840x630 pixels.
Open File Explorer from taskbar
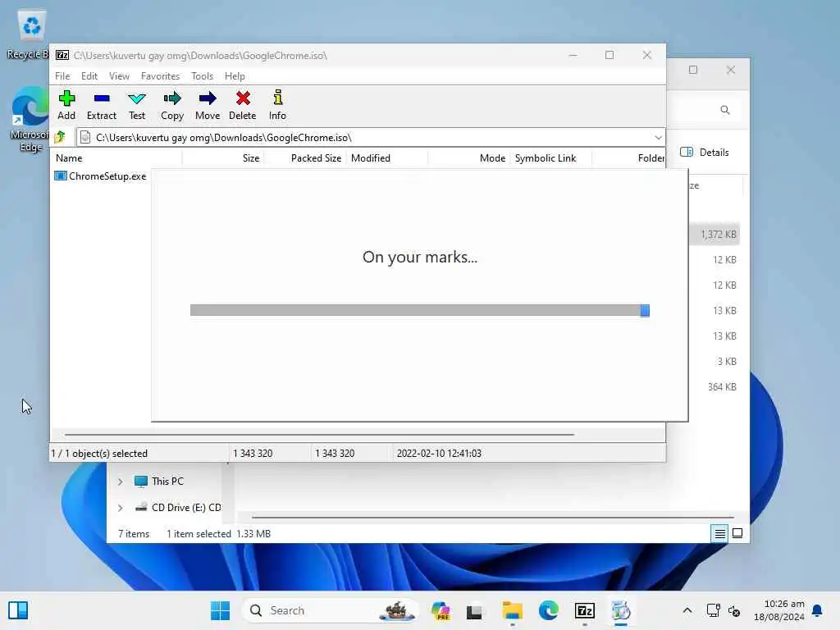tap(512, 610)
